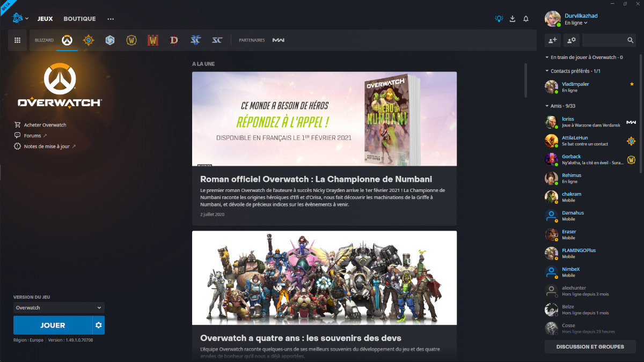
Task: Switch to the BOUTIQUE tab
Action: click(x=79, y=18)
